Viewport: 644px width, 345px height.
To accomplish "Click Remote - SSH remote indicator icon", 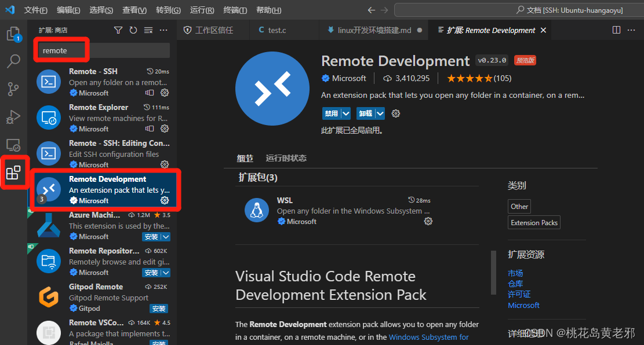I will 150,93.
